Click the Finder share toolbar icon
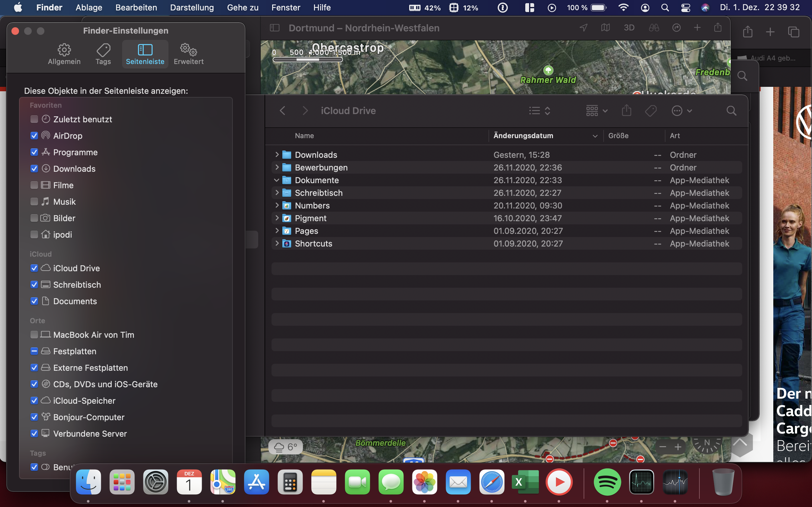Viewport: 812px width, 507px height. tap(626, 111)
